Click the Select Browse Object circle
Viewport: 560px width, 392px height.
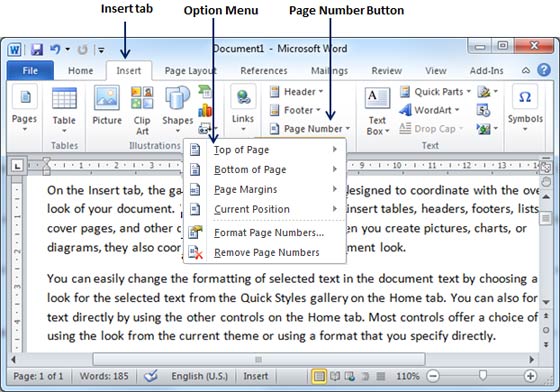[x=546, y=330]
